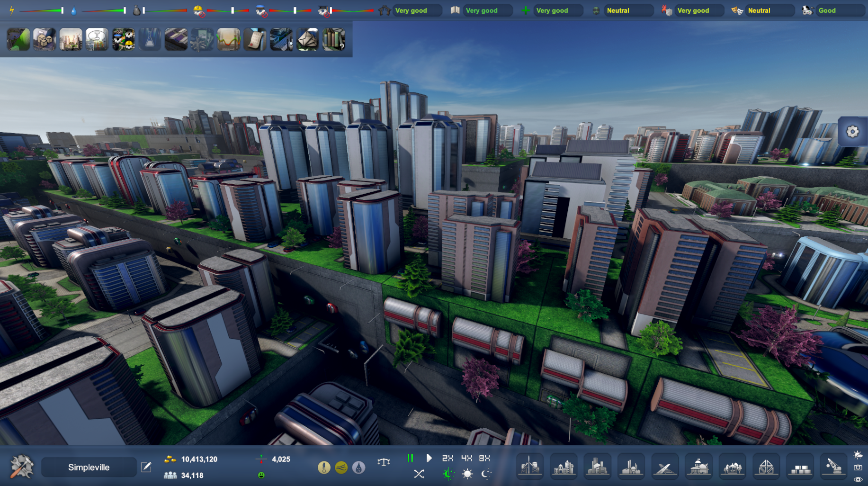This screenshot has height=486, width=868.
Task: Edit the city name with pencil icon
Action: click(146, 467)
